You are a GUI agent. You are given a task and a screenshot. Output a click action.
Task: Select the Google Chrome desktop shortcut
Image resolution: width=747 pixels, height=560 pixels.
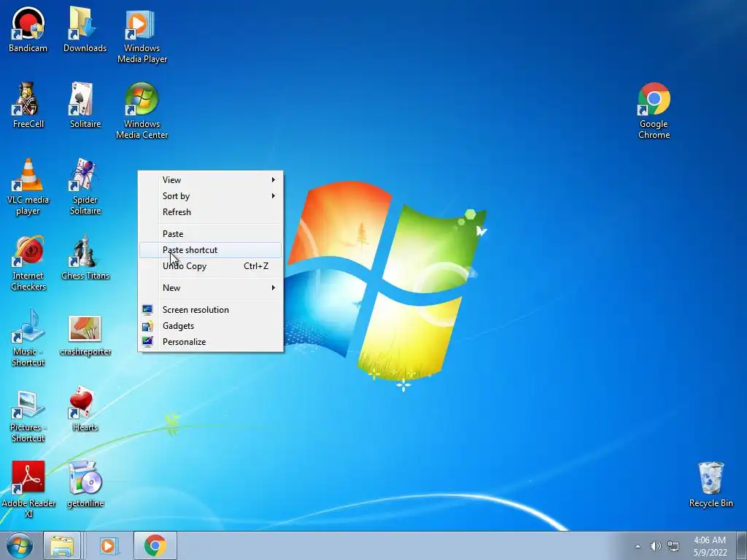[x=654, y=111]
